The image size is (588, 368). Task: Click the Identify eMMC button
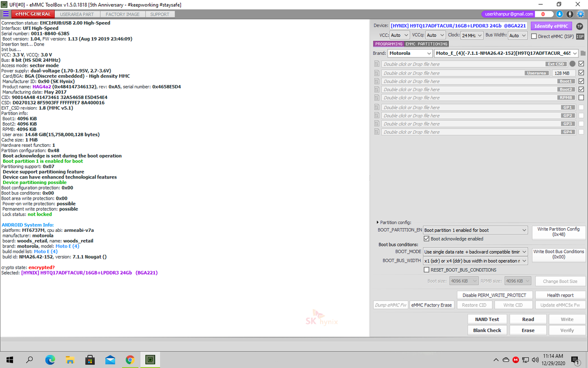(552, 26)
